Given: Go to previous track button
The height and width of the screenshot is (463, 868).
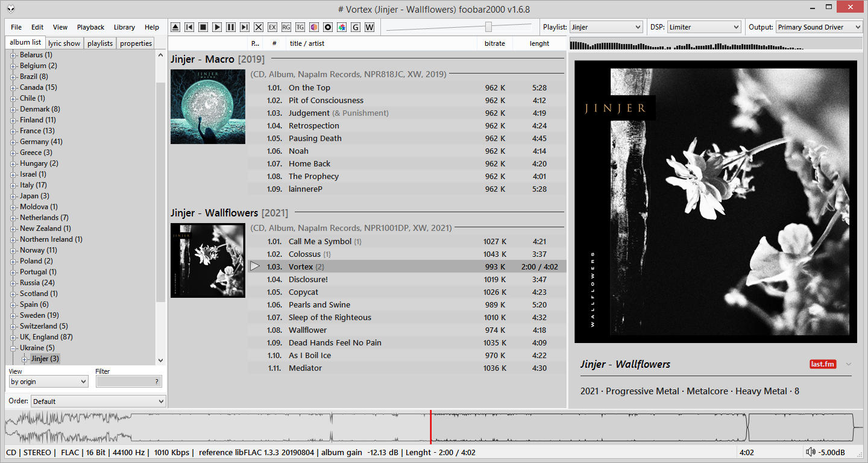Looking at the screenshot, I should [x=189, y=27].
